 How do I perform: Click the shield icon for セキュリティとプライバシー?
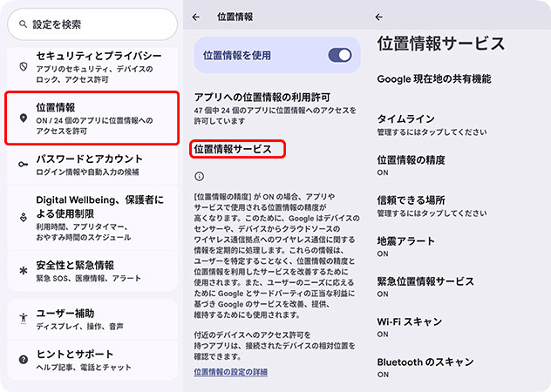point(24,67)
